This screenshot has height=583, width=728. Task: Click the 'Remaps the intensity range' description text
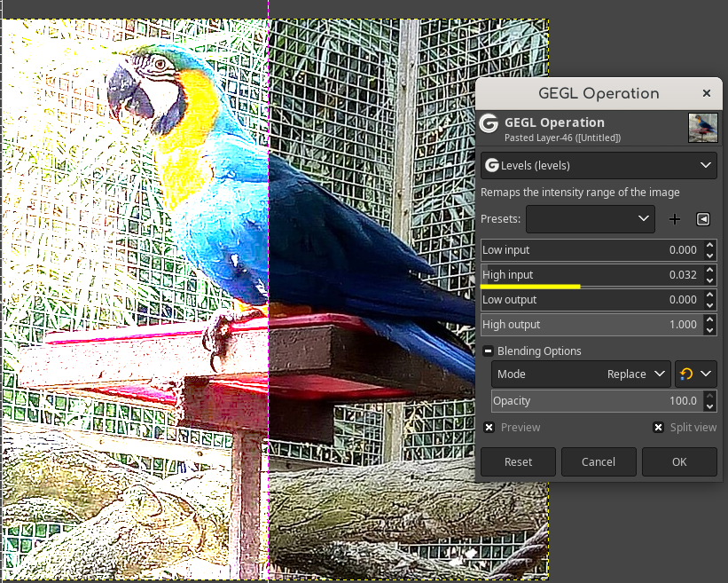click(x=580, y=193)
